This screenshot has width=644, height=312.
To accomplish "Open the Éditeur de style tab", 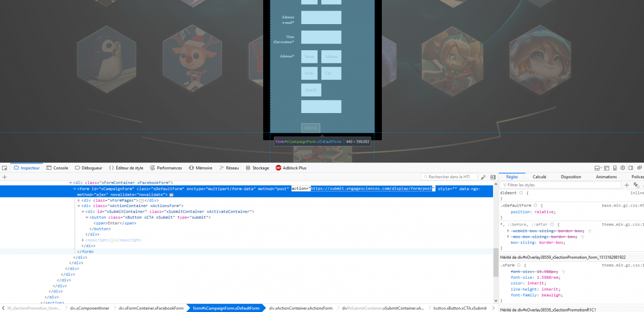I will (x=126, y=168).
